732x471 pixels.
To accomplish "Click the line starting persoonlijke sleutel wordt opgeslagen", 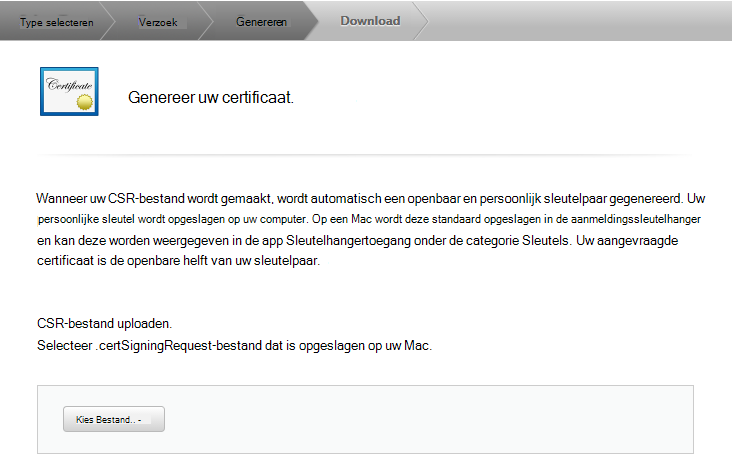I will point(369,219).
